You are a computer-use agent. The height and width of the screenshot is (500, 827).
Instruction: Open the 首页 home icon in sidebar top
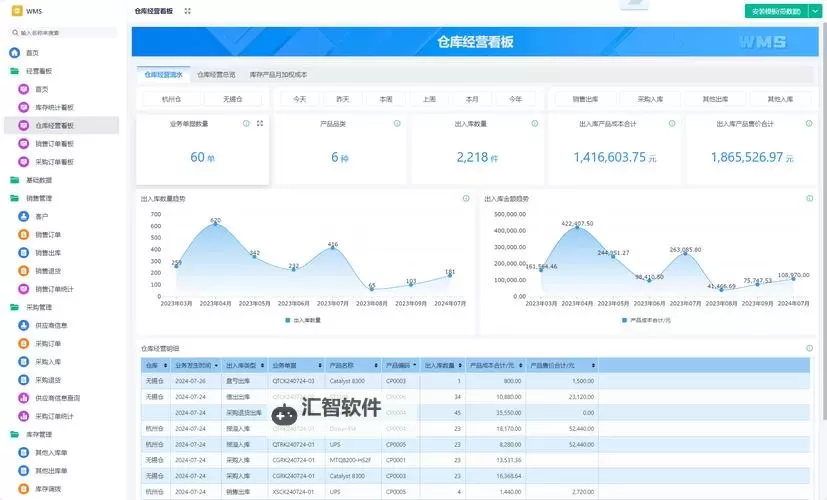(15, 53)
